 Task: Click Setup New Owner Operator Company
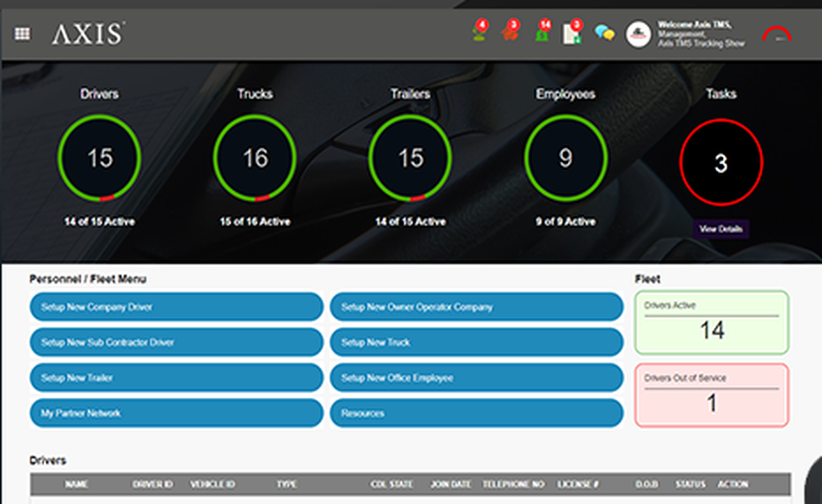(476, 307)
